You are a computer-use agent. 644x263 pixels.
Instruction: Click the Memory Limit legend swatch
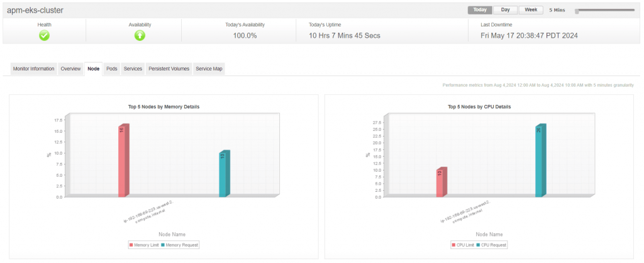pos(131,245)
